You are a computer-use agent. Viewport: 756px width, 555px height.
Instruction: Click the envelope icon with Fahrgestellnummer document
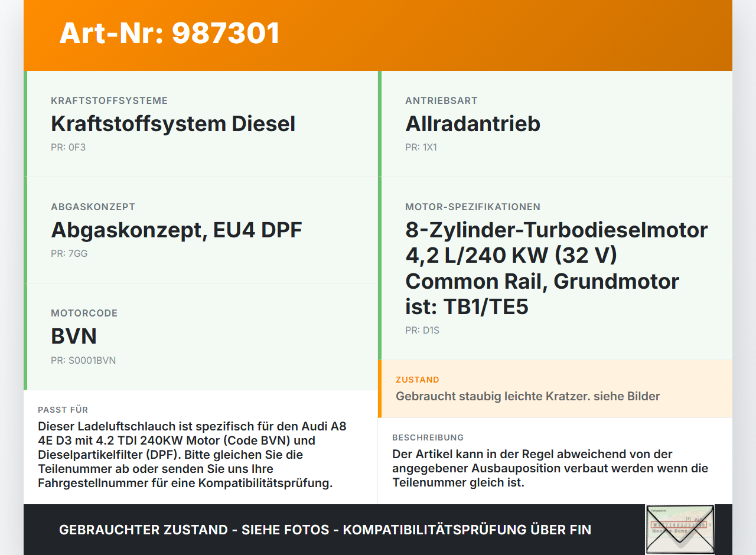(680, 529)
